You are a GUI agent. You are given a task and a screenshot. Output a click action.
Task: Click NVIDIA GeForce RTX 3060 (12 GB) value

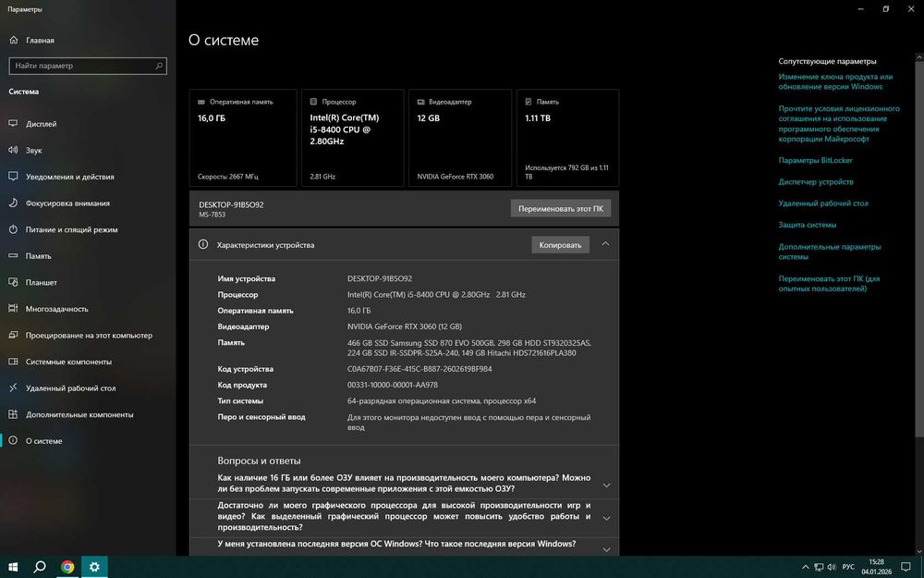coord(405,326)
